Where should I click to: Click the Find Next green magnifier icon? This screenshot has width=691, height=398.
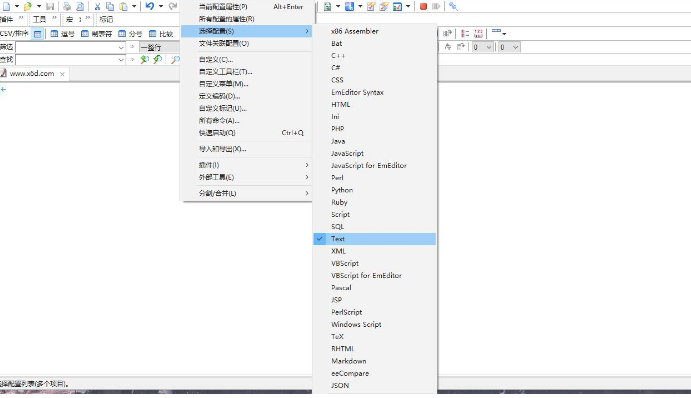pyautogui.click(x=144, y=60)
